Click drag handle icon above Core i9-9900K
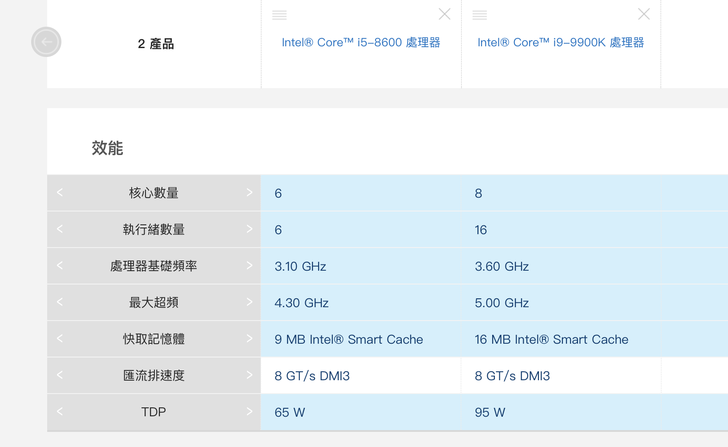Image resolution: width=728 pixels, height=447 pixels. click(480, 15)
